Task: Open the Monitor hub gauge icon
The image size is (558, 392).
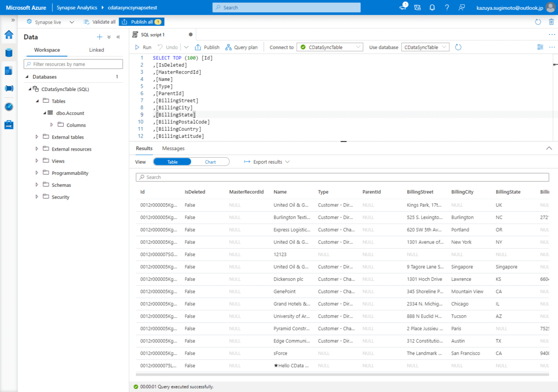Action: coord(9,106)
